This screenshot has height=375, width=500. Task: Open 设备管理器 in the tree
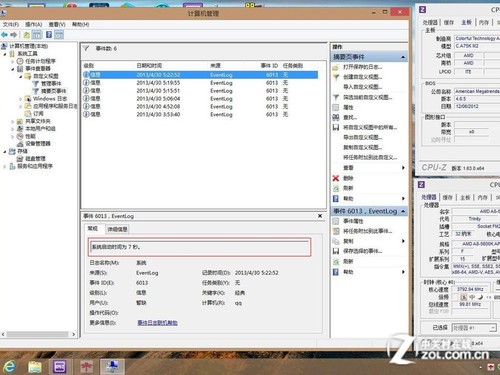pos(38,143)
